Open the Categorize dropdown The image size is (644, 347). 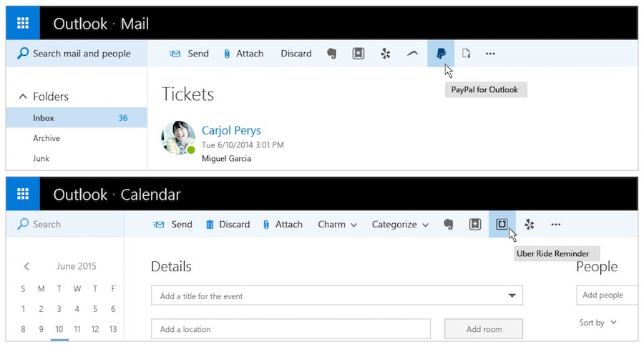coord(400,224)
